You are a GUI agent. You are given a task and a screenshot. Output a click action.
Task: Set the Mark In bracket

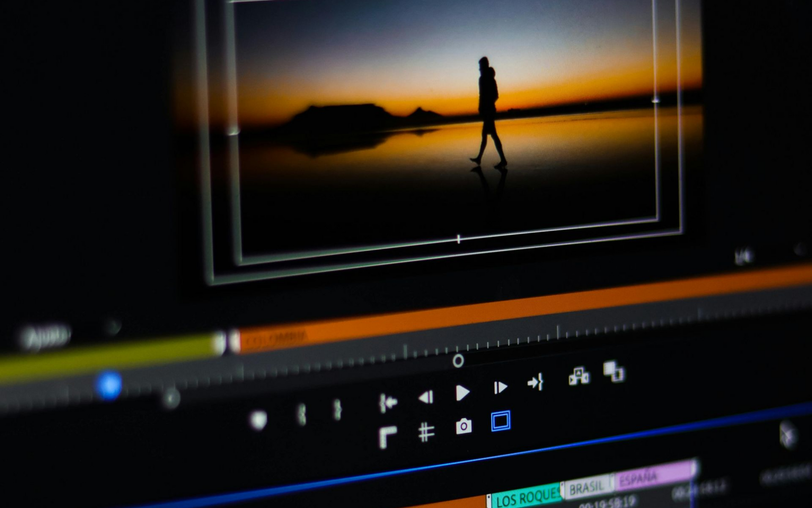(302, 414)
